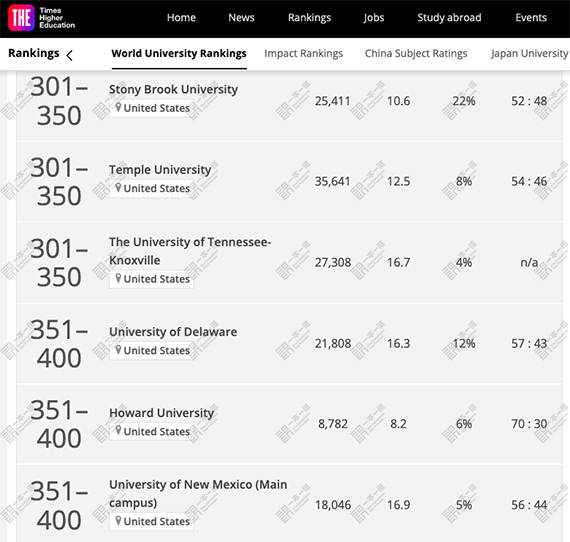This screenshot has height=542, width=570.
Task: Open the University of Delaware link
Action: [x=173, y=332]
